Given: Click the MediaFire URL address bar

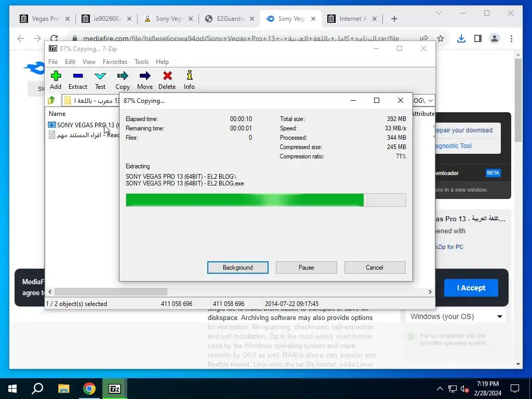Looking at the screenshot, I should (241, 38).
